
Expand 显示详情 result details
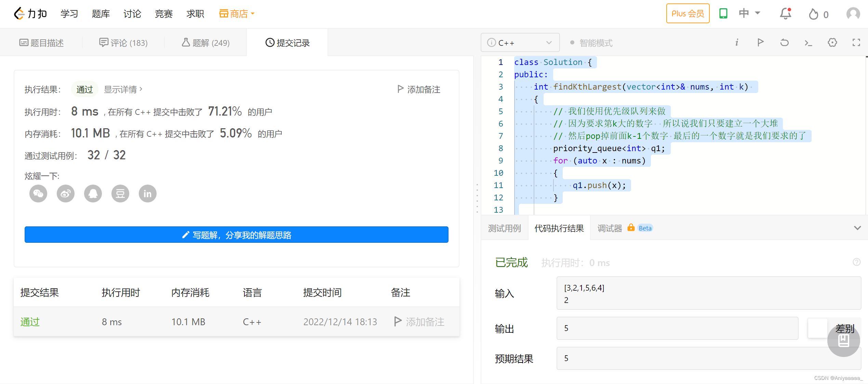pyautogui.click(x=123, y=89)
